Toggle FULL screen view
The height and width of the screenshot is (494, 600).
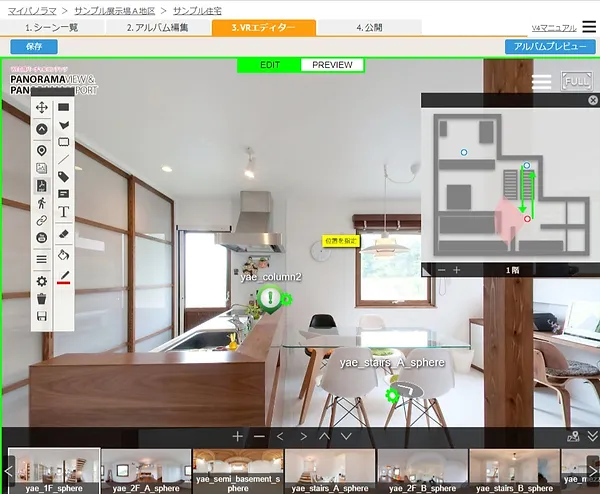pyautogui.click(x=575, y=82)
